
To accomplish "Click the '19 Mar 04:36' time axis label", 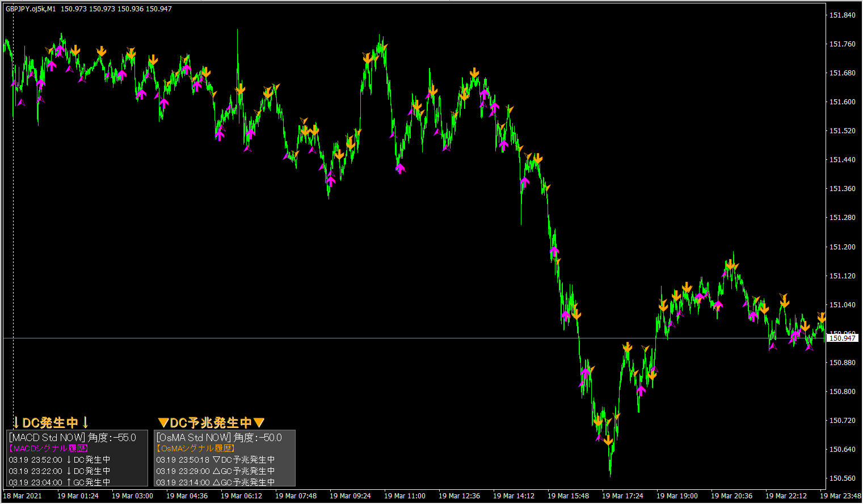I will (187, 496).
